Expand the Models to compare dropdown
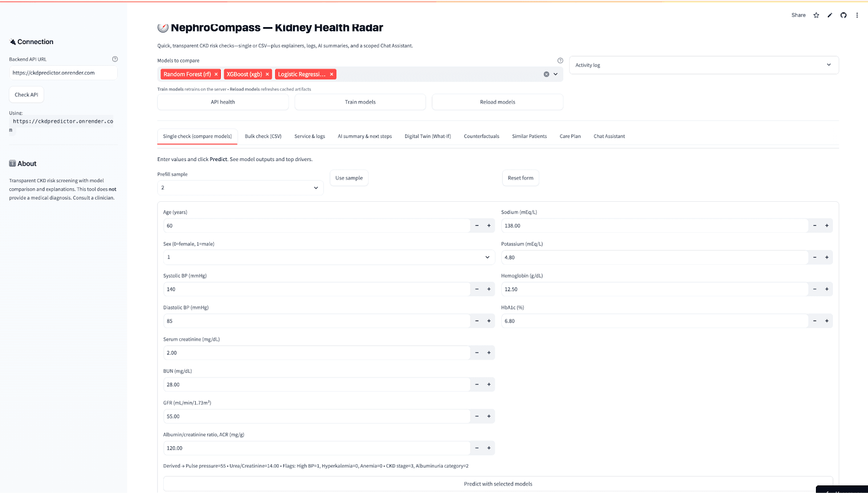The height and width of the screenshot is (493, 868). pos(556,74)
